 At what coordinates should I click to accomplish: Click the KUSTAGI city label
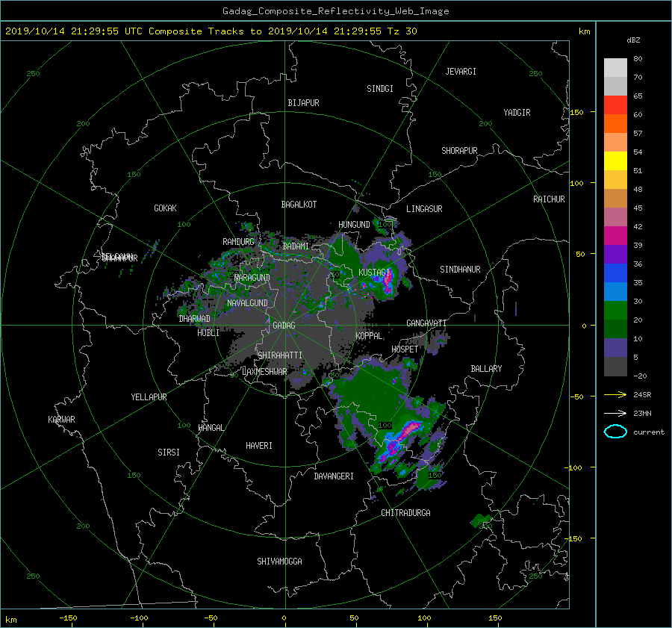[x=374, y=273]
